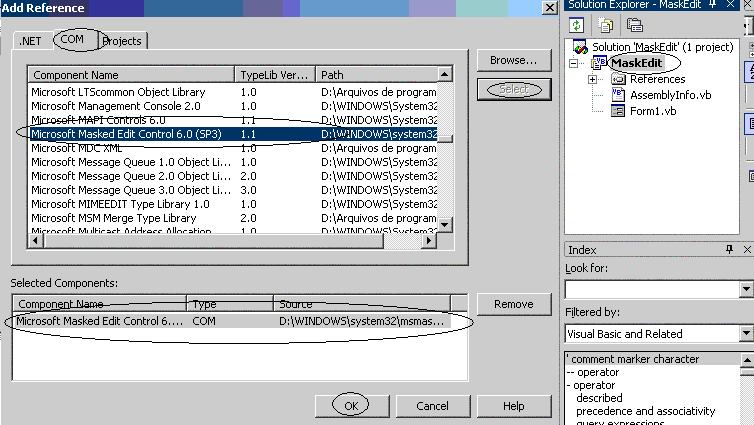Click Selected Components Type column header
The image size is (754, 425).
click(x=230, y=304)
